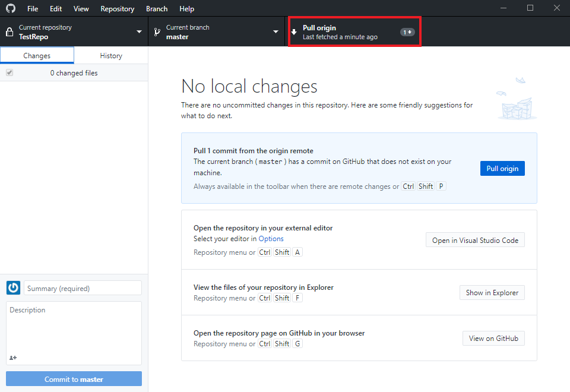Open the Options link
The image size is (570, 392).
pos(271,239)
